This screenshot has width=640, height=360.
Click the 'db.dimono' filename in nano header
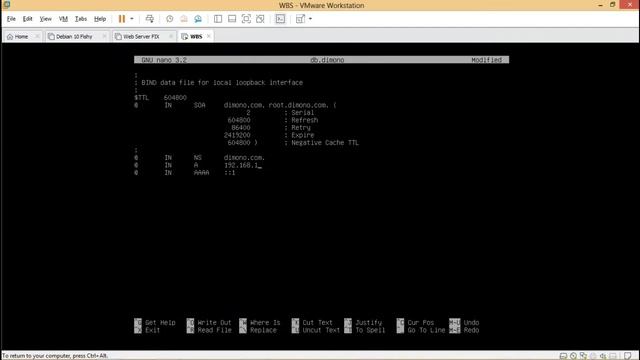(327, 60)
